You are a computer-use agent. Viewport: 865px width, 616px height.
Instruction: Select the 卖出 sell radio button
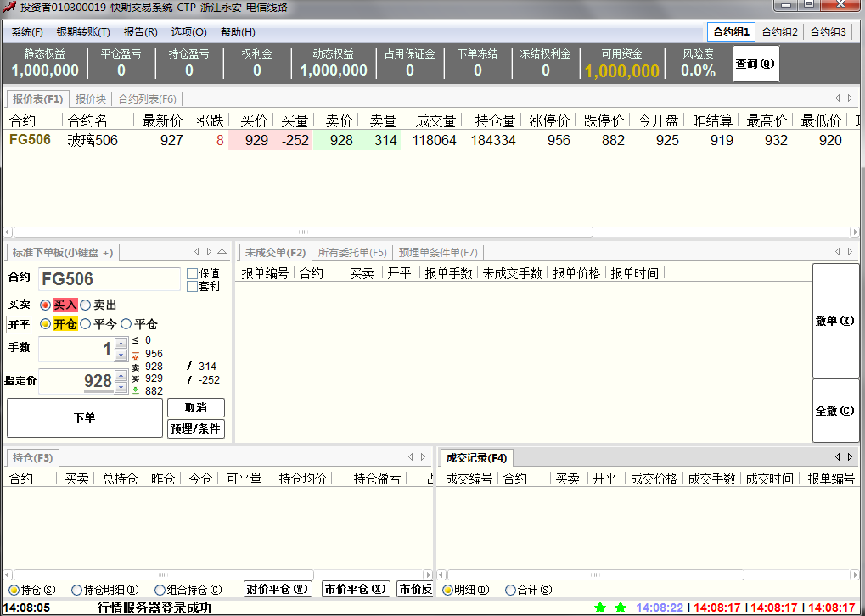coord(86,305)
